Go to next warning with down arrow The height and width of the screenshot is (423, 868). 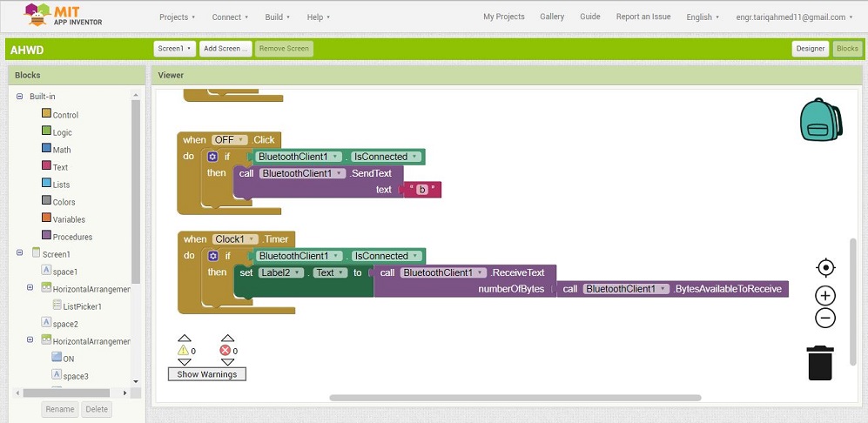coord(185,362)
